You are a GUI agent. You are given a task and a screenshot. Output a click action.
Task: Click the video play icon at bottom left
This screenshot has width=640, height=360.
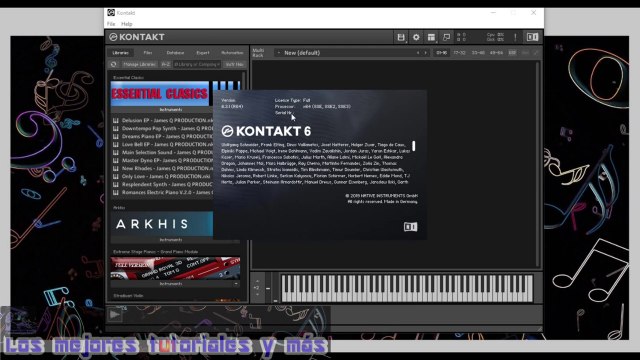pos(115,314)
